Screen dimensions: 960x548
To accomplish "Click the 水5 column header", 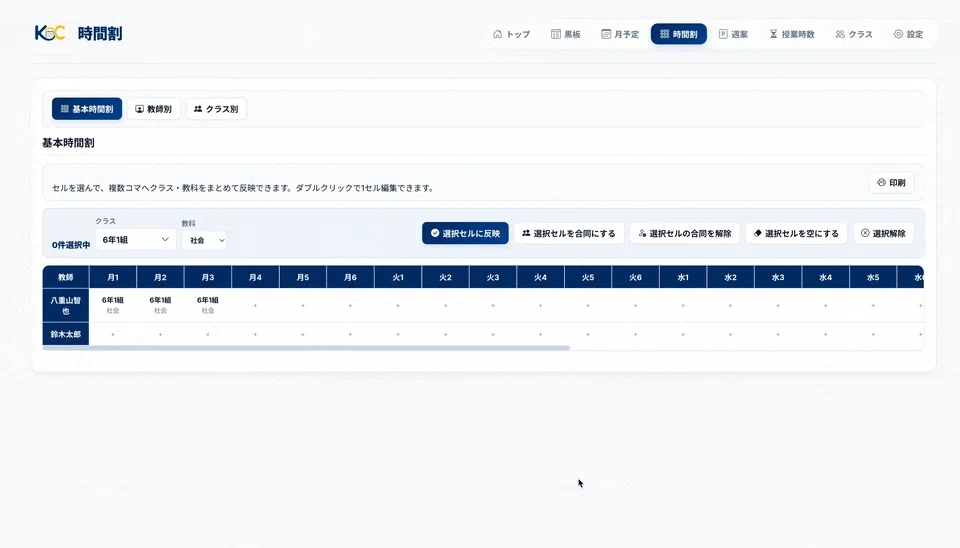I will [873, 277].
